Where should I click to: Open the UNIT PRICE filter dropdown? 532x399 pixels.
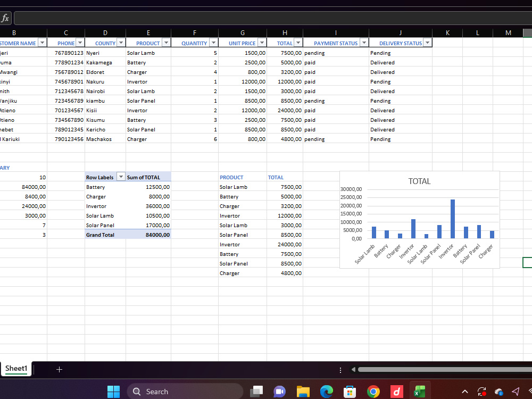[262, 43]
